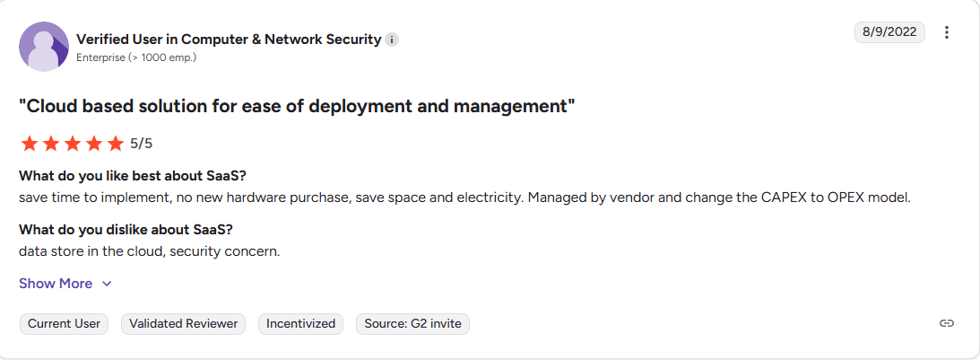This screenshot has width=980, height=360.
Task: Click the "What do you like best" heading
Action: 132,176
